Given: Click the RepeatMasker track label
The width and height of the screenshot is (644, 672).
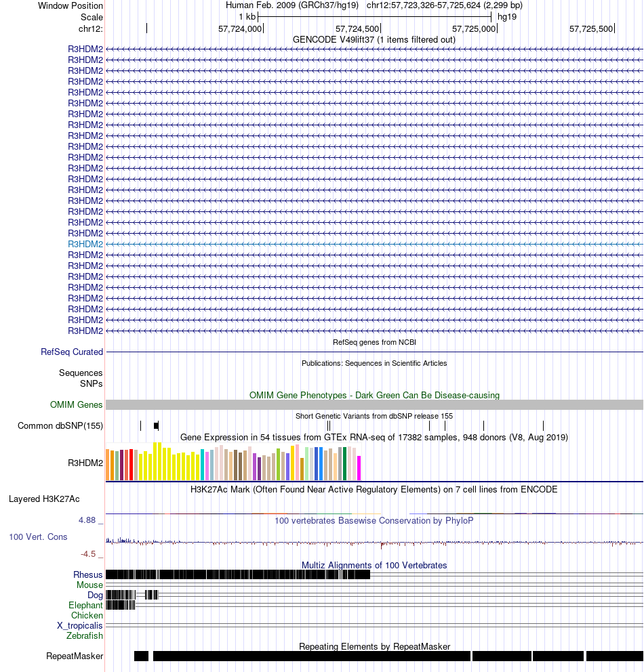Looking at the screenshot, I should pos(75,656).
